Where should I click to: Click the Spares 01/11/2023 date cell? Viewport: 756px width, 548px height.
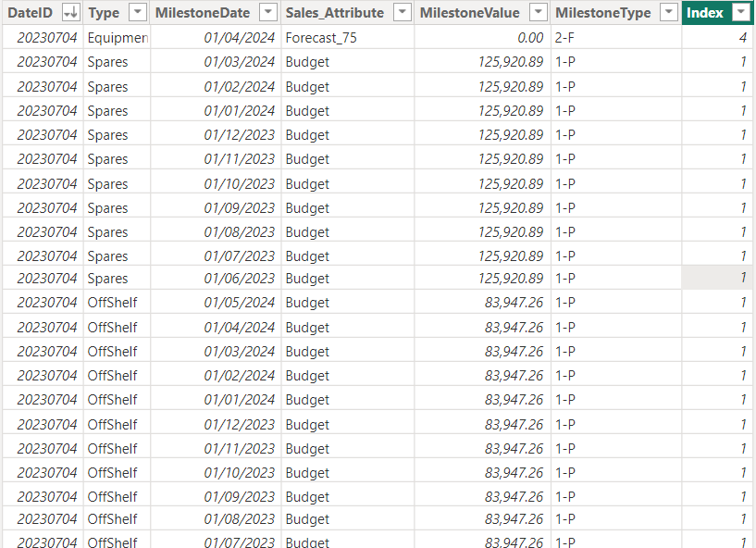[216, 159]
